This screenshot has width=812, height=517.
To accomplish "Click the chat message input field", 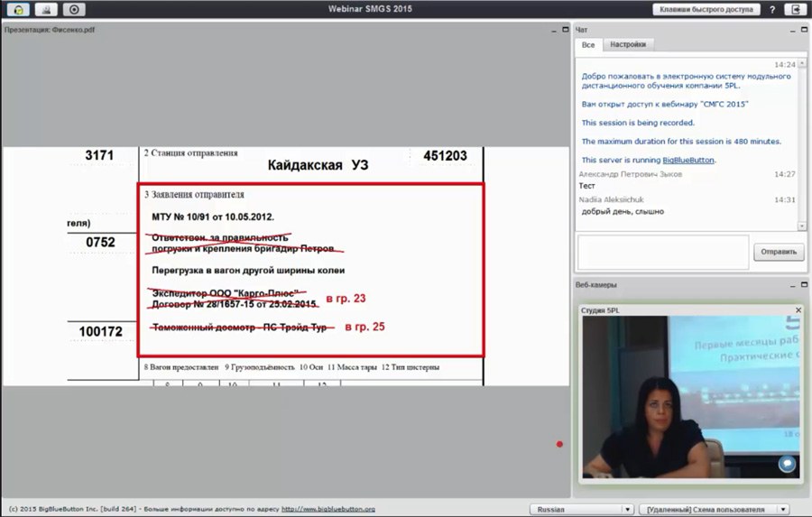I will point(663,251).
